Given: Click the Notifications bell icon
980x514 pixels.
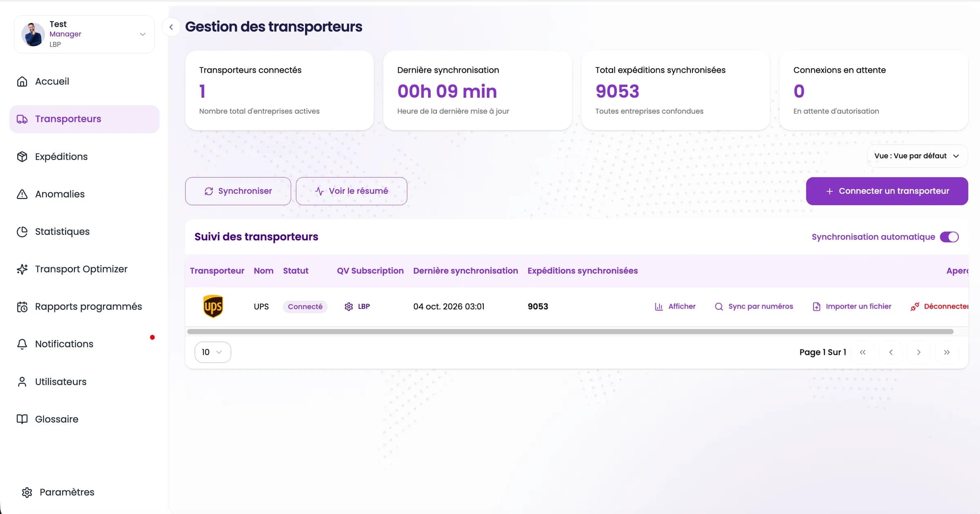Looking at the screenshot, I should click(x=22, y=344).
